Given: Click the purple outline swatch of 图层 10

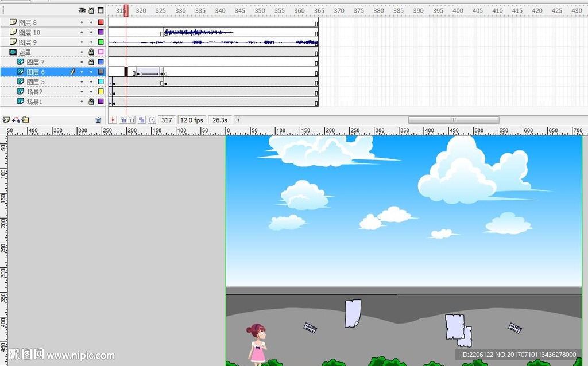Looking at the screenshot, I should [x=100, y=32].
